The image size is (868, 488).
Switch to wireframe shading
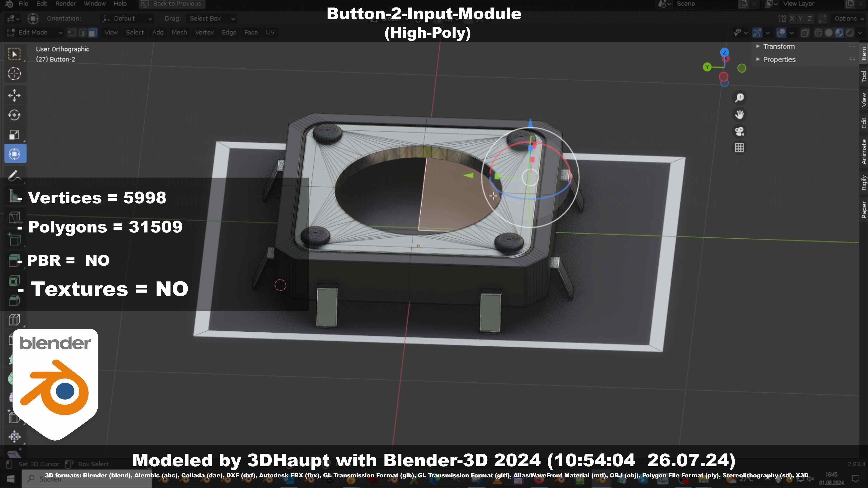pyautogui.click(x=818, y=33)
